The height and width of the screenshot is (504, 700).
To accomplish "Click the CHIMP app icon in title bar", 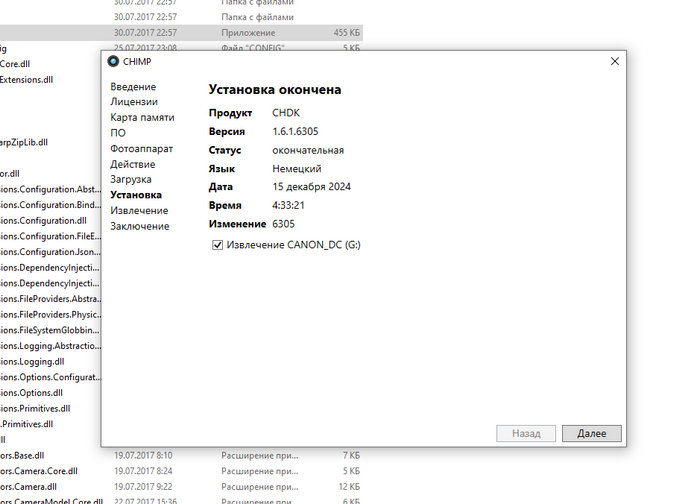I will click(x=113, y=61).
